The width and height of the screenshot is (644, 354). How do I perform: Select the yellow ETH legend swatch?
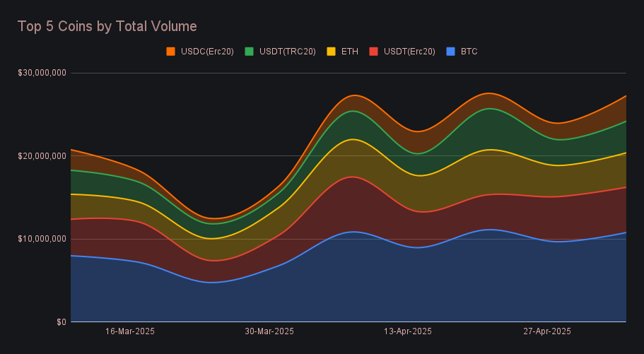331,52
